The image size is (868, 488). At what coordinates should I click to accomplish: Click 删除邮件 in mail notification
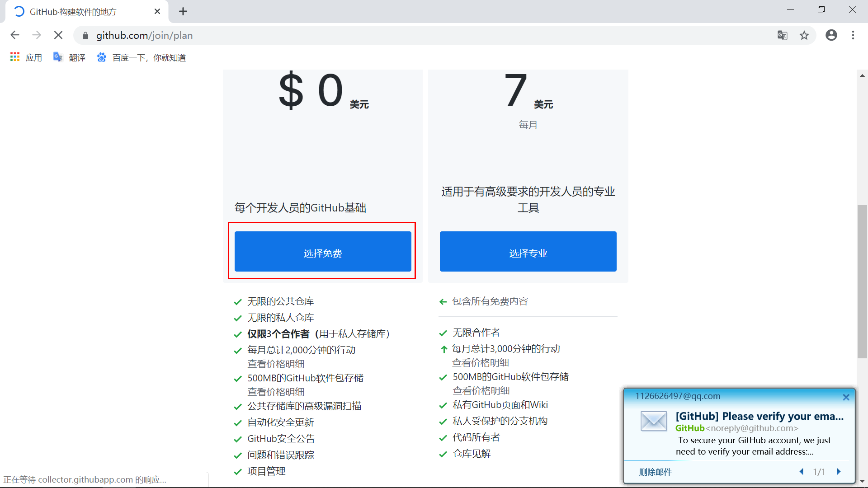(655, 472)
